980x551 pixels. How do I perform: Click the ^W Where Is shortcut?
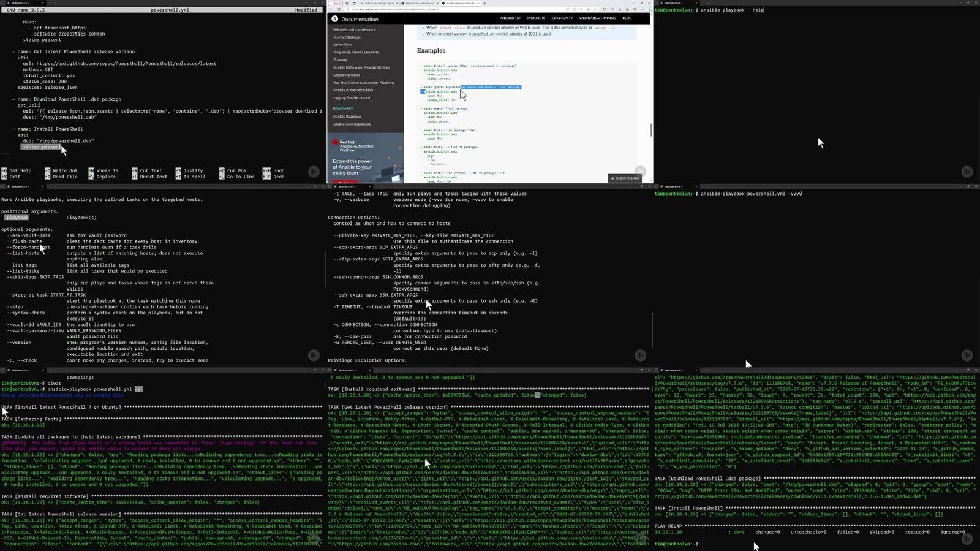[104, 170]
